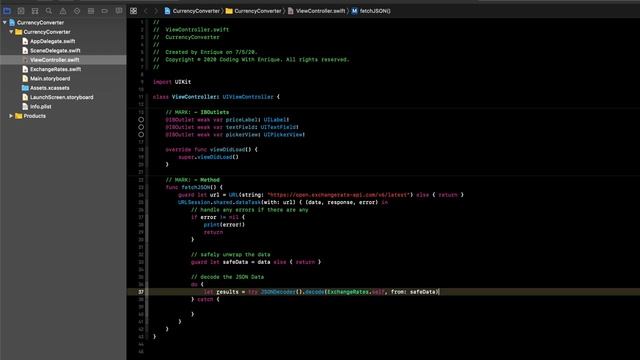This screenshot has width=640, height=360.
Task: Click the textField outlet connection circle
Action: (141, 127)
